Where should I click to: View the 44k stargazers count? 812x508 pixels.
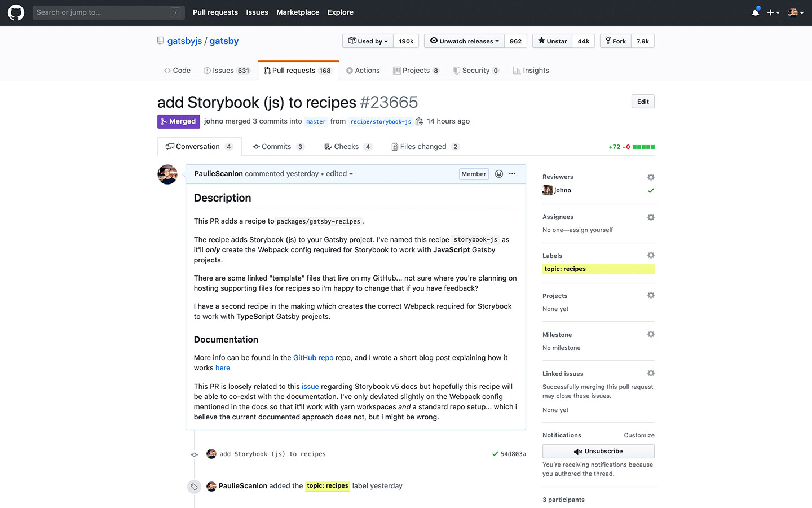point(584,41)
